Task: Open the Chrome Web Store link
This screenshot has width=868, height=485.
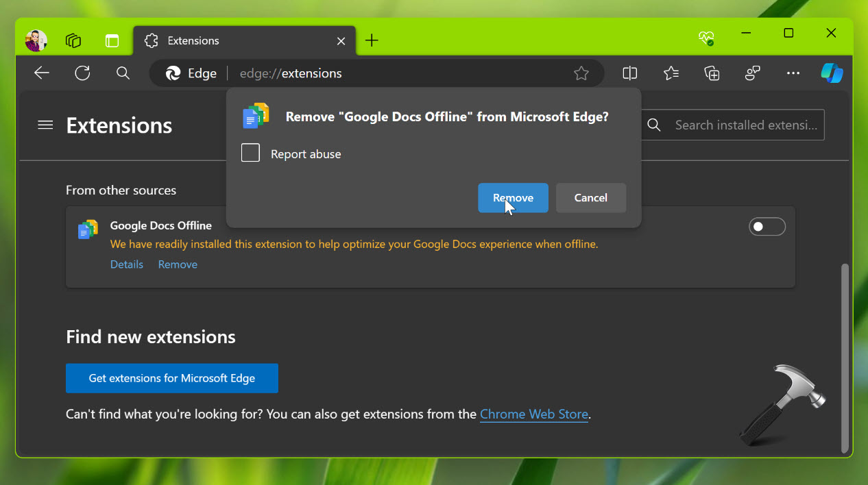Action: tap(534, 414)
